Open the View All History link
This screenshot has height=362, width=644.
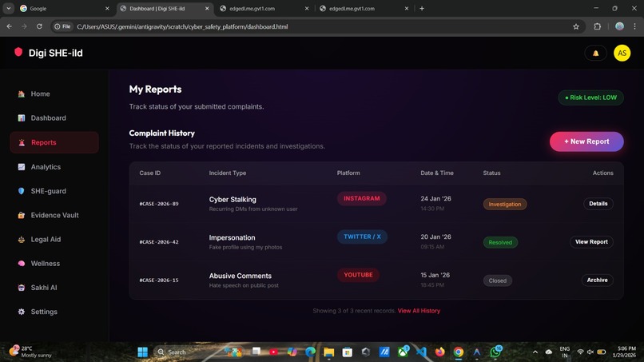pyautogui.click(x=419, y=311)
